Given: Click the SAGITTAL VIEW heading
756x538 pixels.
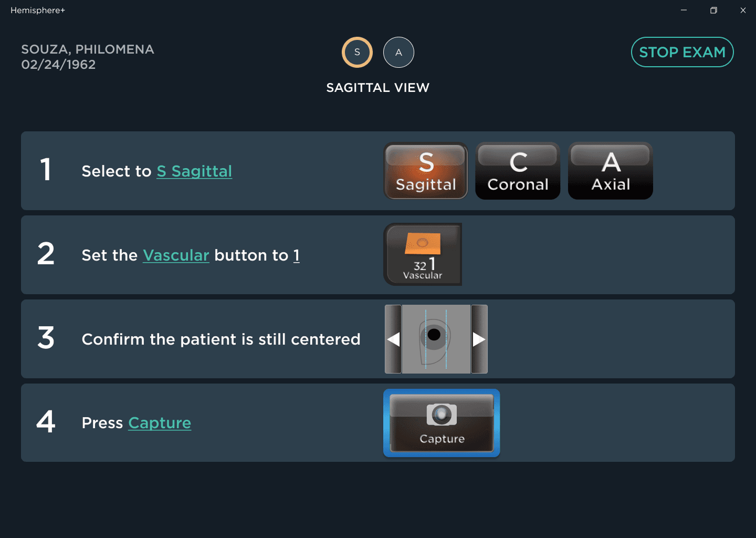Looking at the screenshot, I should coord(378,88).
